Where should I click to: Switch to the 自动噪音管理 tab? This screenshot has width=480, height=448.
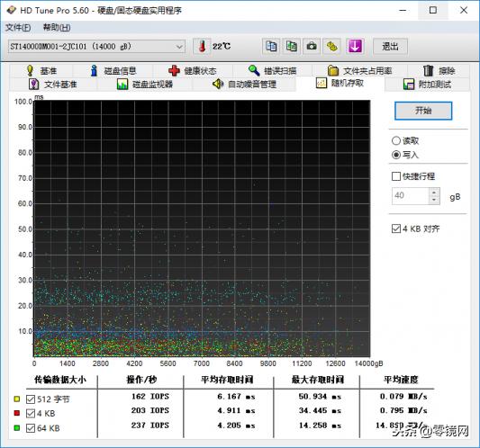(245, 84)
